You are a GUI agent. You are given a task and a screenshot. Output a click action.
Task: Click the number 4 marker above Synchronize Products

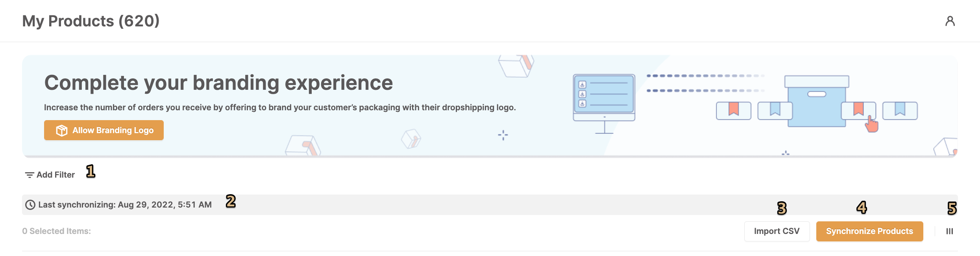click(x=862, y=207)
